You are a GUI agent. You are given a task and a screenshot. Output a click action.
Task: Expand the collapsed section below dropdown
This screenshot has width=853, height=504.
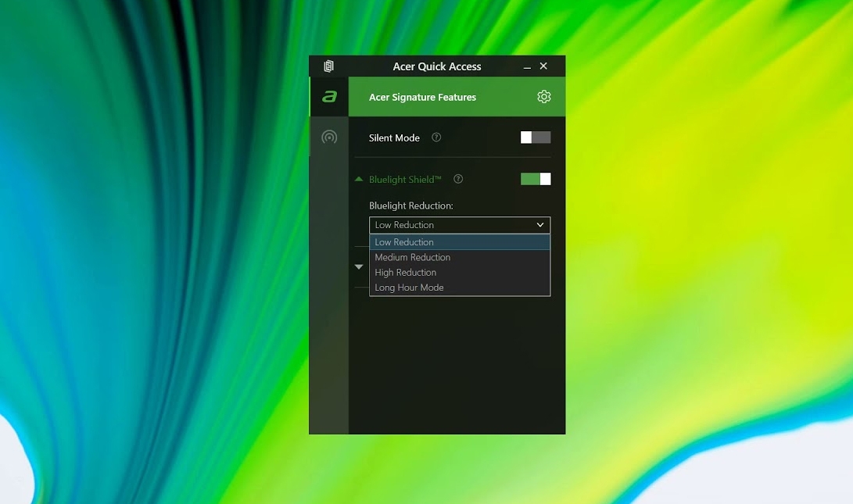tap(359, 267)
